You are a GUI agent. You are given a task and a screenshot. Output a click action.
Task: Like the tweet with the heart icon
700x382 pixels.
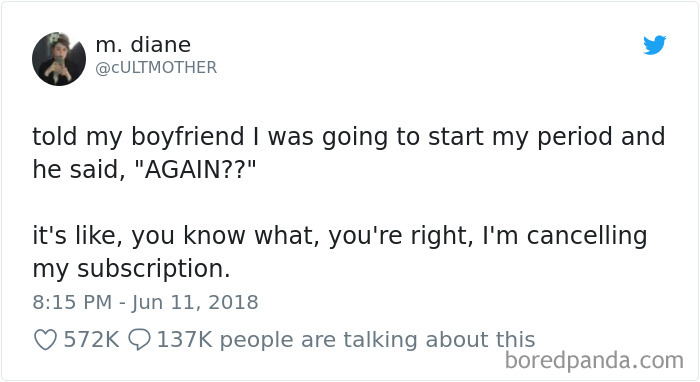pyautogui.click(x=46, y=340)
